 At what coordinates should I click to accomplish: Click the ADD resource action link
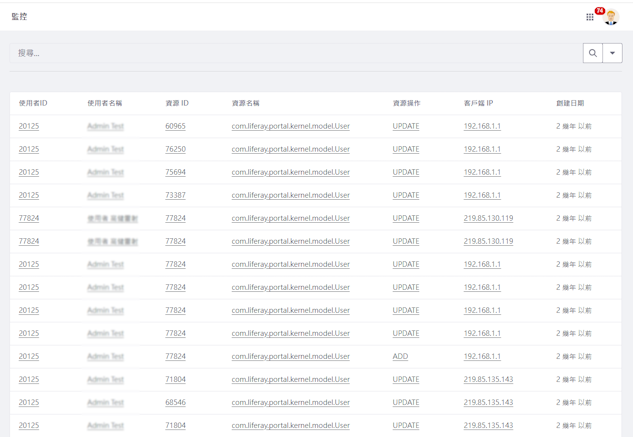click(400, 356)
